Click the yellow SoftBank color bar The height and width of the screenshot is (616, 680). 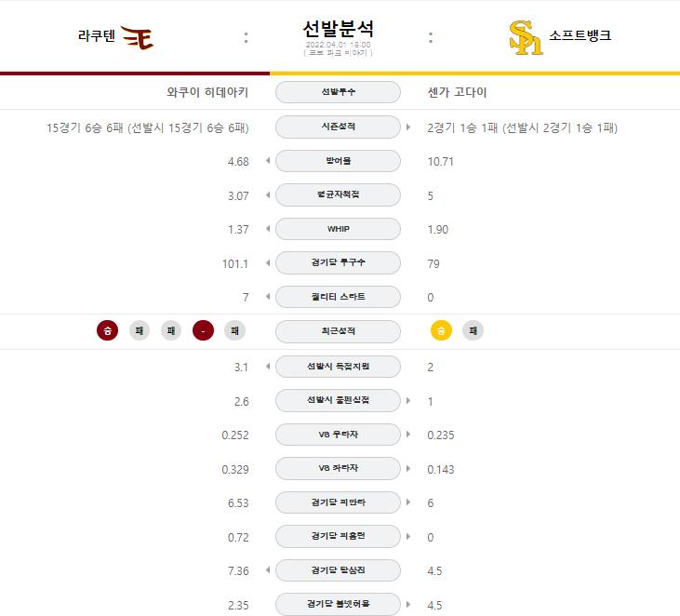coord(474,74)
